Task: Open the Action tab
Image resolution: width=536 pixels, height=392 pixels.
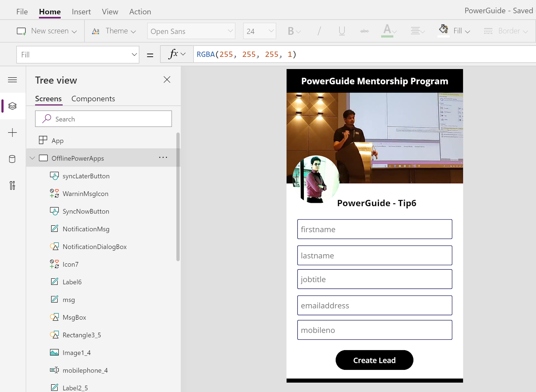Action: [140, 12]
